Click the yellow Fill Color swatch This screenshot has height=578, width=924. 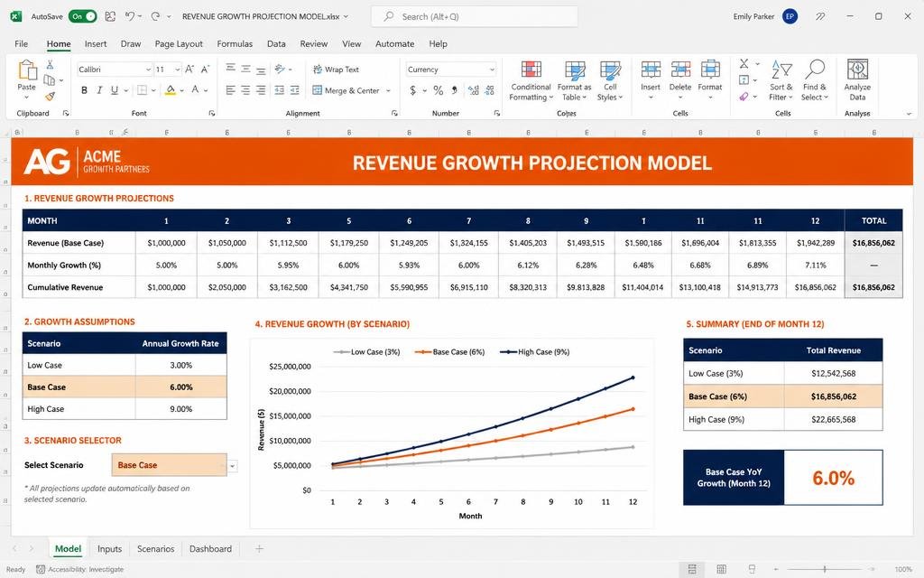[171, 90]
